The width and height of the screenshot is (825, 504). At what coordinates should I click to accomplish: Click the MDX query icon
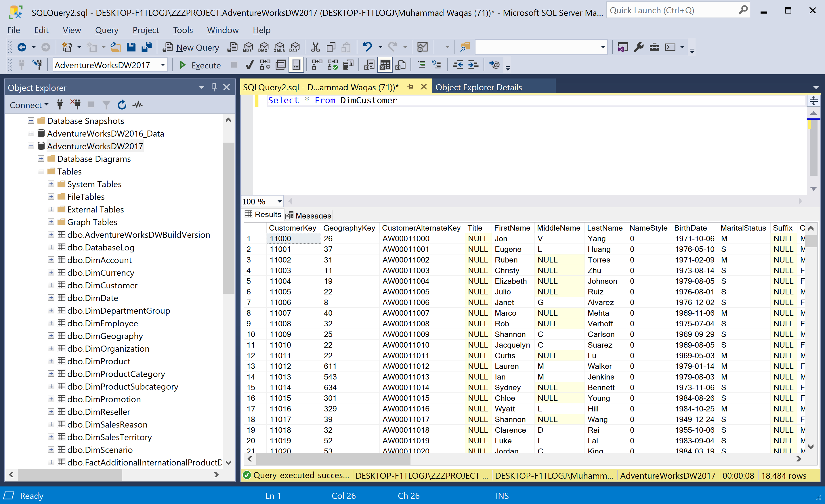click(x=248, y=47)
